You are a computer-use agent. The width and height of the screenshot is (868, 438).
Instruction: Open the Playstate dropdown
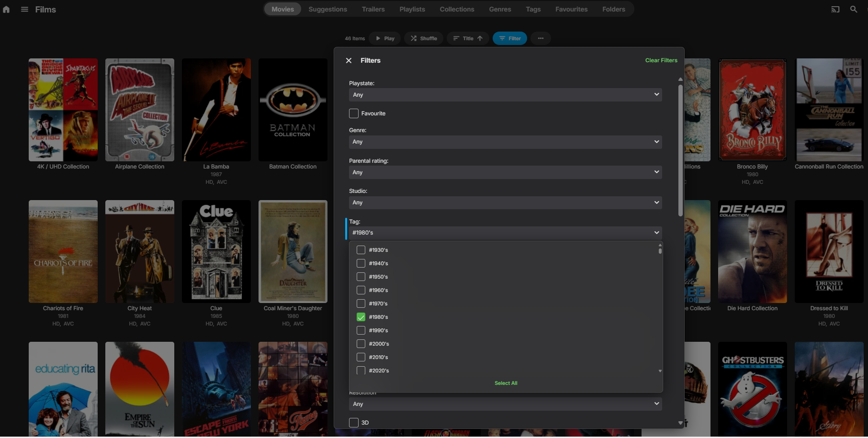point(505,95)
